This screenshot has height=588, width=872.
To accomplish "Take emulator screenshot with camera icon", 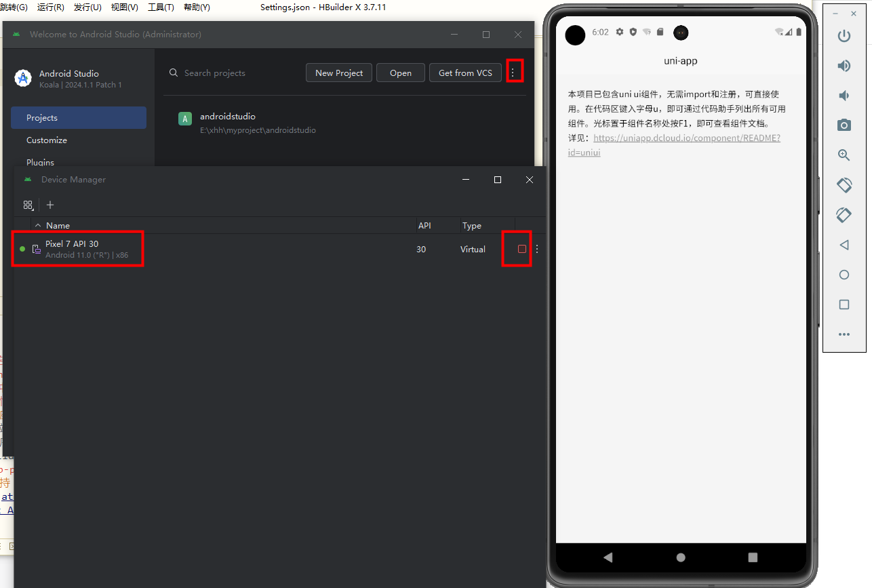I will click(844, 125).
